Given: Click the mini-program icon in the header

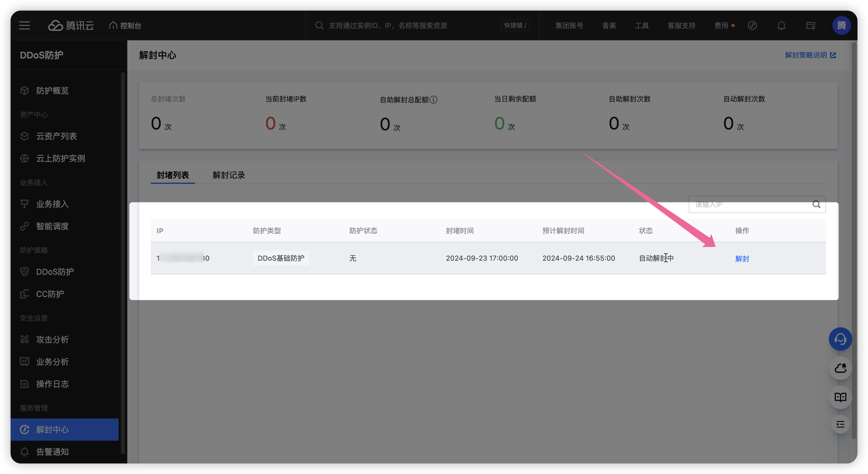Looking at the screenshot, I should [x=752, y=26].
